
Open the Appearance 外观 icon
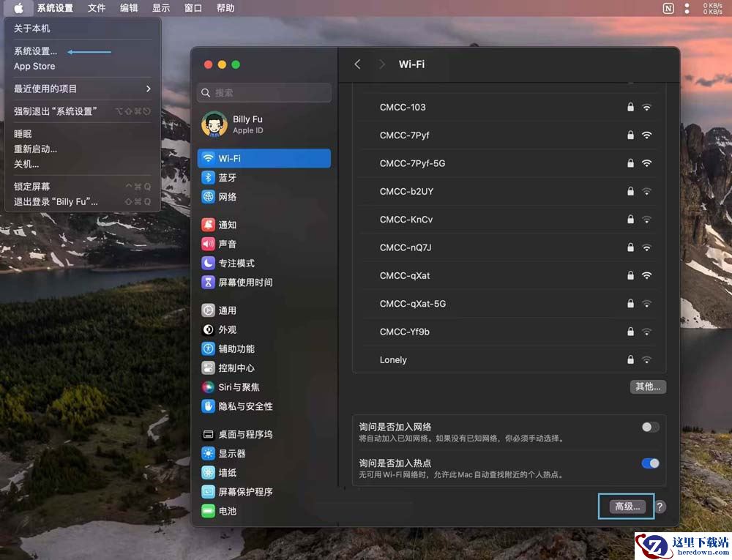coord(208,329)
